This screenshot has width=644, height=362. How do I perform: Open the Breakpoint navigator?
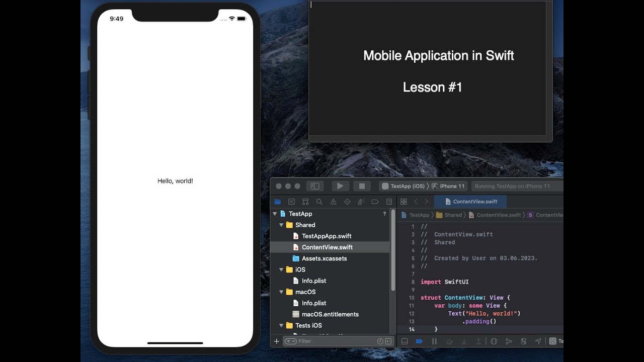coord(375,202)
